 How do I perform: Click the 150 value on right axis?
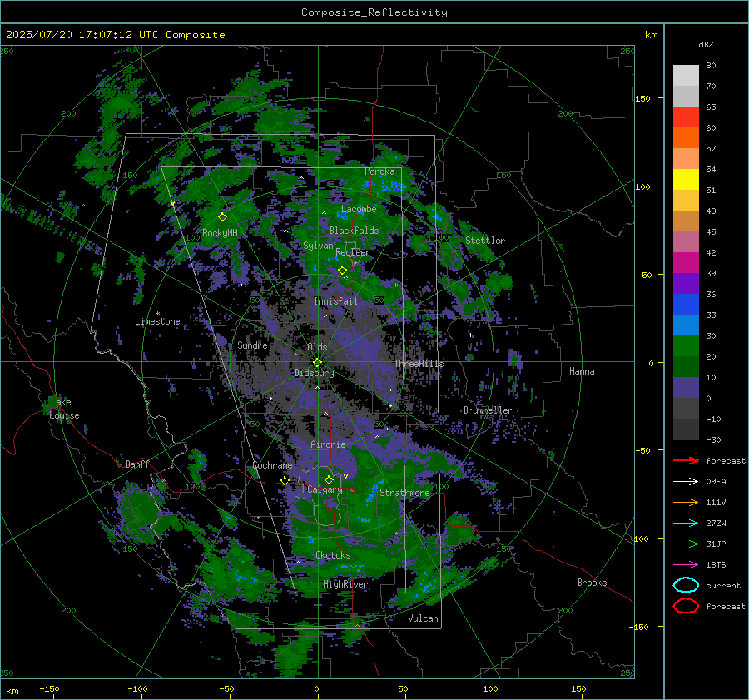(x=642, y=98)
